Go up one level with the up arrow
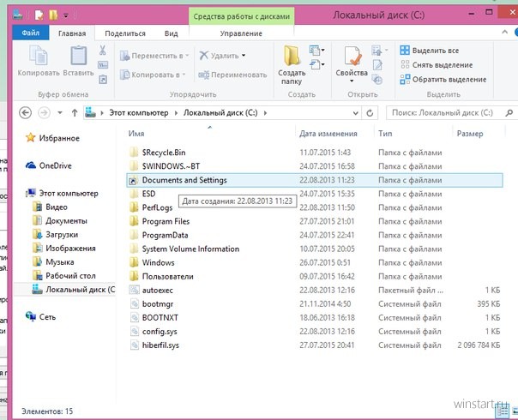Image resolution: width=518 pixels, height=420 pixels. pos(75,113)
